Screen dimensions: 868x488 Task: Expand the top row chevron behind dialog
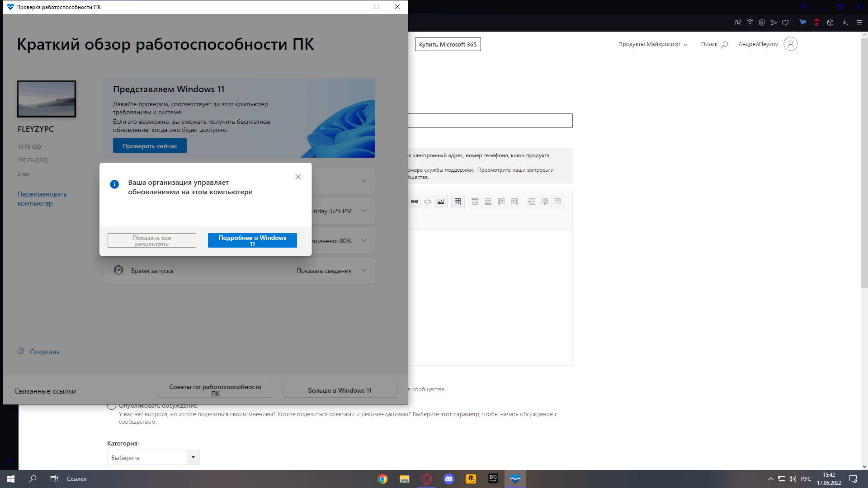coord(364,181)
